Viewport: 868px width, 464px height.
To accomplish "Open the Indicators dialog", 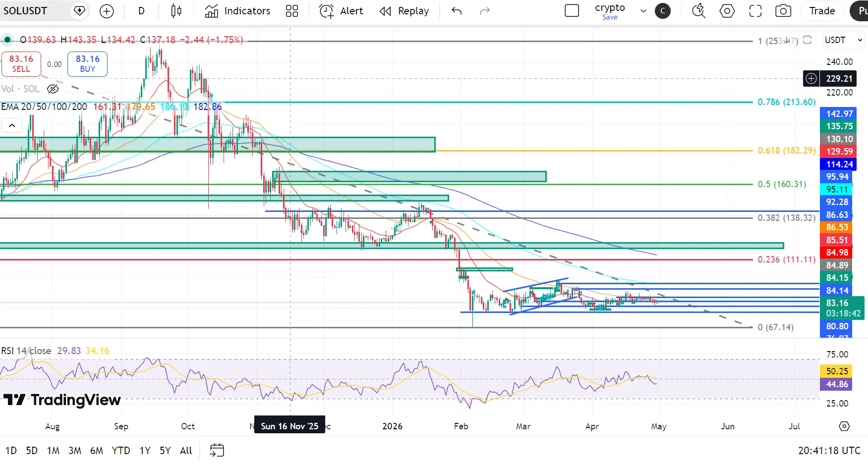I will [237, 11].
